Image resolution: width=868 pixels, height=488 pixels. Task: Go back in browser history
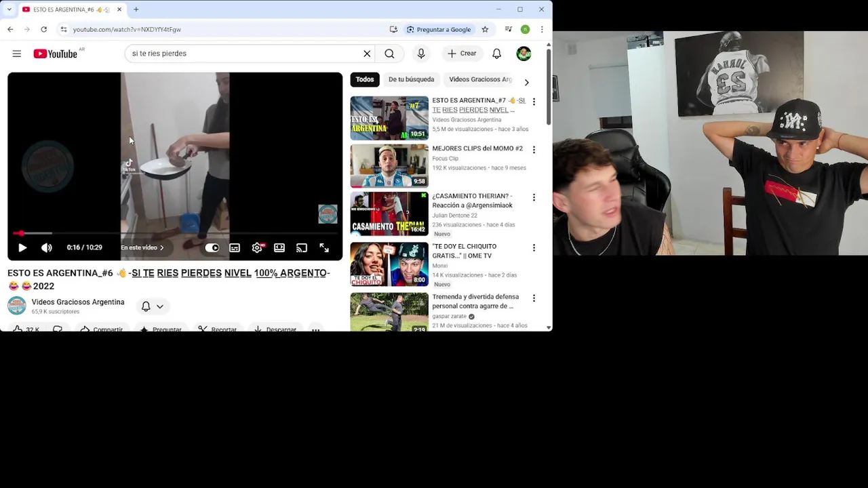coord(10,29)
